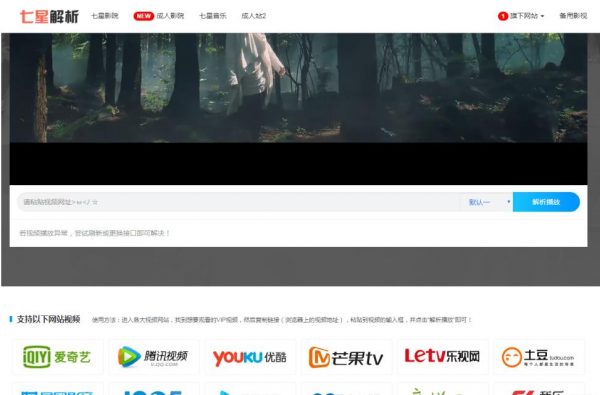
Task: Open the 成人影院 navigation item
Action: [170, 16]
